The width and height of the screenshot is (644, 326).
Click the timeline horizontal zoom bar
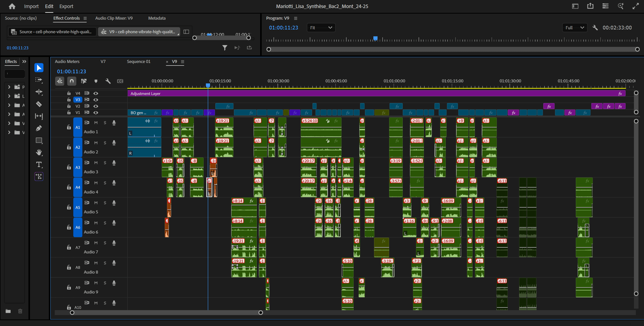point(166,312)
